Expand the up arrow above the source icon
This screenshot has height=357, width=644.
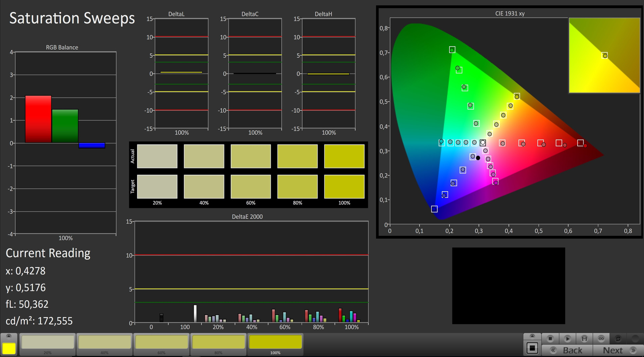(x=532, y=337)
